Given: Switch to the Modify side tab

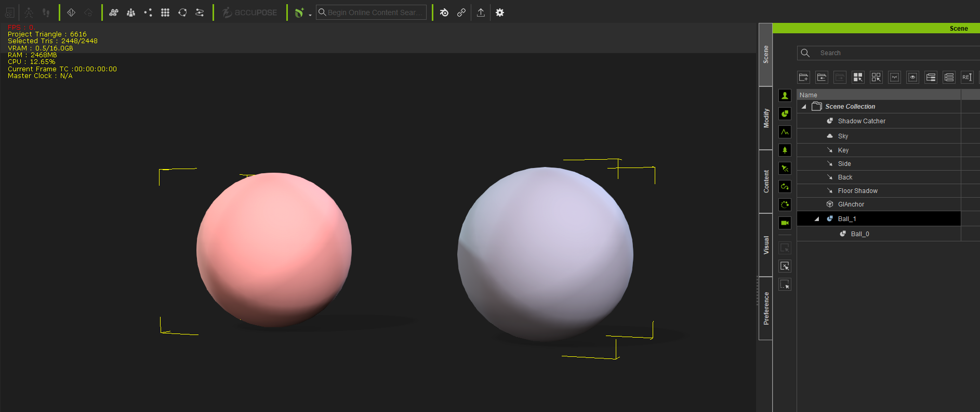Looking at the screenshot, I should coord(765,118).
